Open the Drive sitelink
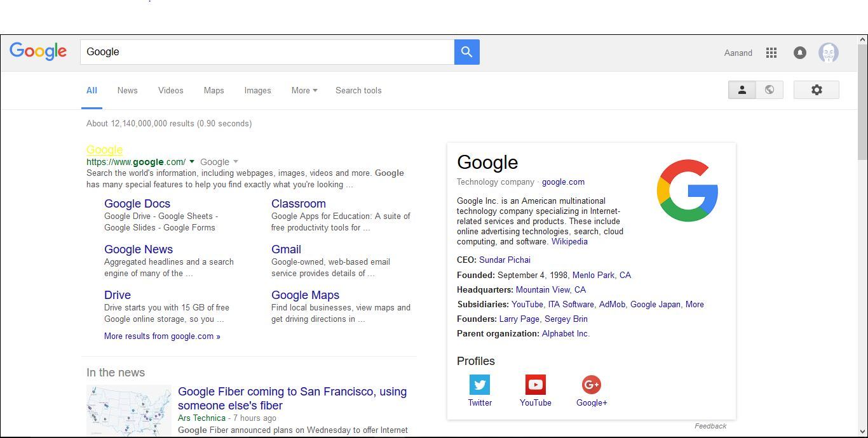Image resolution: width=868 pixels, height=438 pixels. point(118,295)
